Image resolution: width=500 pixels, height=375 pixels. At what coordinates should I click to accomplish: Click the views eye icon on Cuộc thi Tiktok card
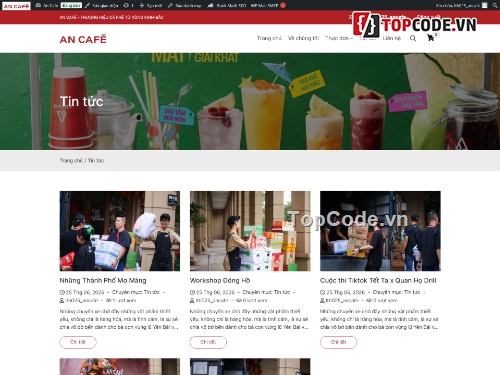tap(368, 300)
